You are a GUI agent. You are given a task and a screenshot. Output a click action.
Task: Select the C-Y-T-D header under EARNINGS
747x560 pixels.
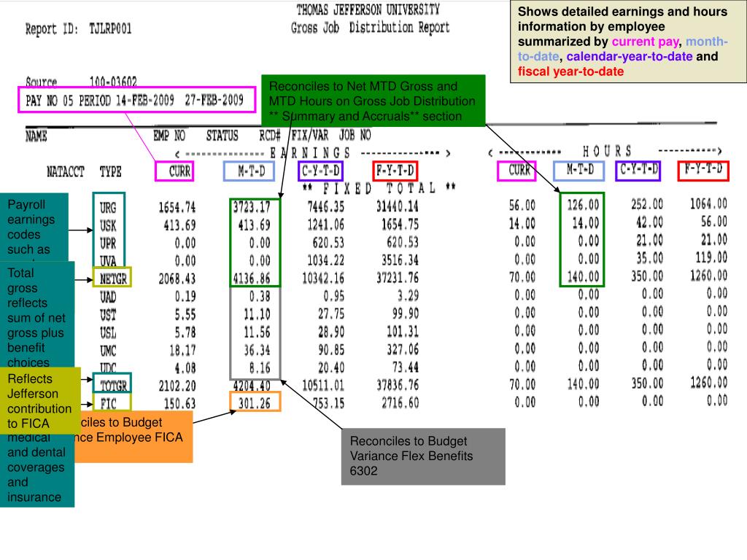[320, 171]
